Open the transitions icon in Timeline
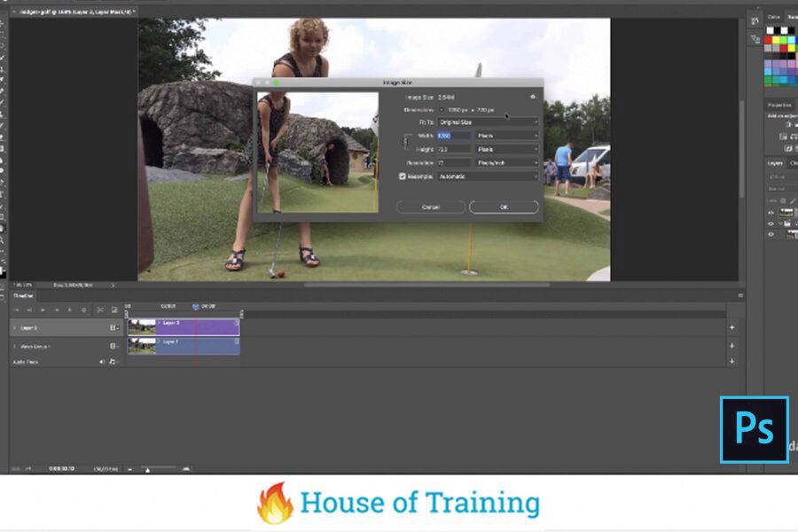The image size is (798, 532). 114,309
